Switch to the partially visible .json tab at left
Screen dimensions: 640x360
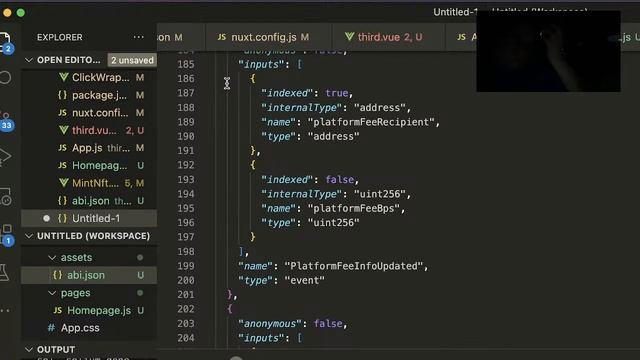tap(181, 37)
